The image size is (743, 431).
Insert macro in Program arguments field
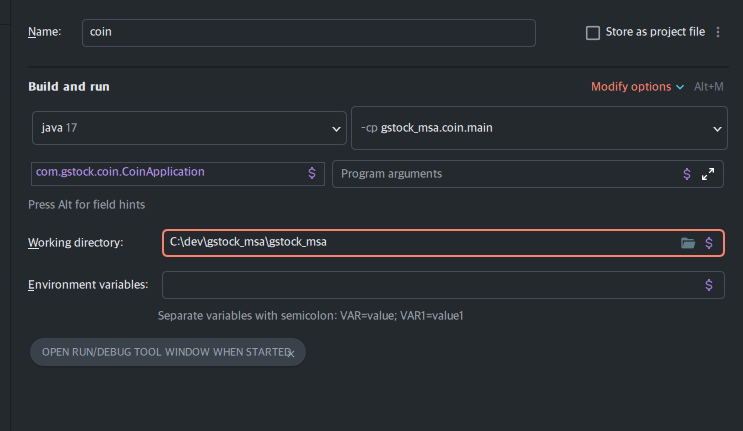(x=687, y=174)
